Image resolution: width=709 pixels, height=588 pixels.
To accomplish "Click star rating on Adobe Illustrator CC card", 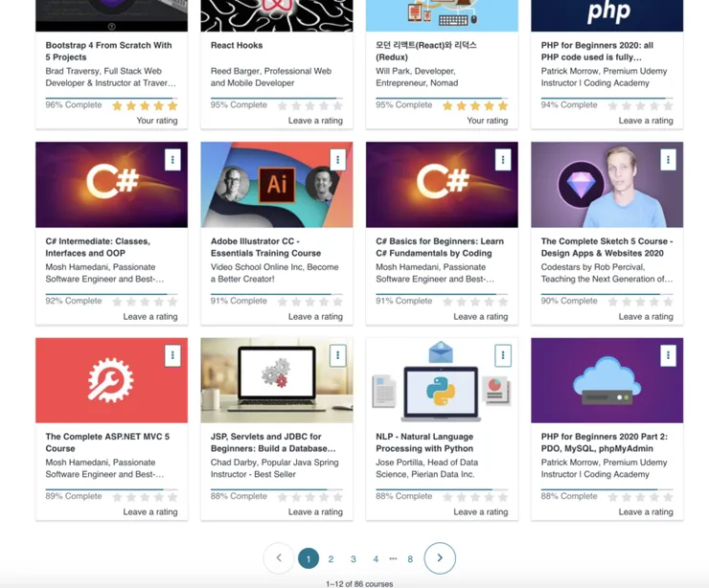I will coord(309,302).
